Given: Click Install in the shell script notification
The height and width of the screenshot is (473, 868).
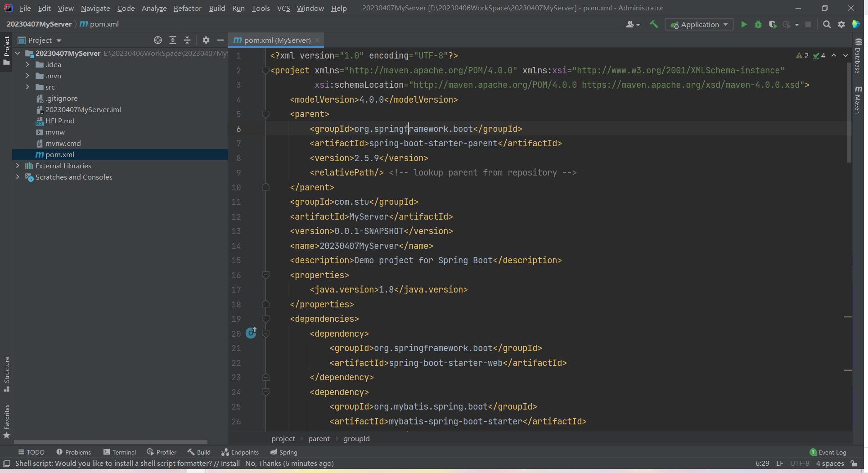Looking at the screenshot, I should tap(230, 464).
